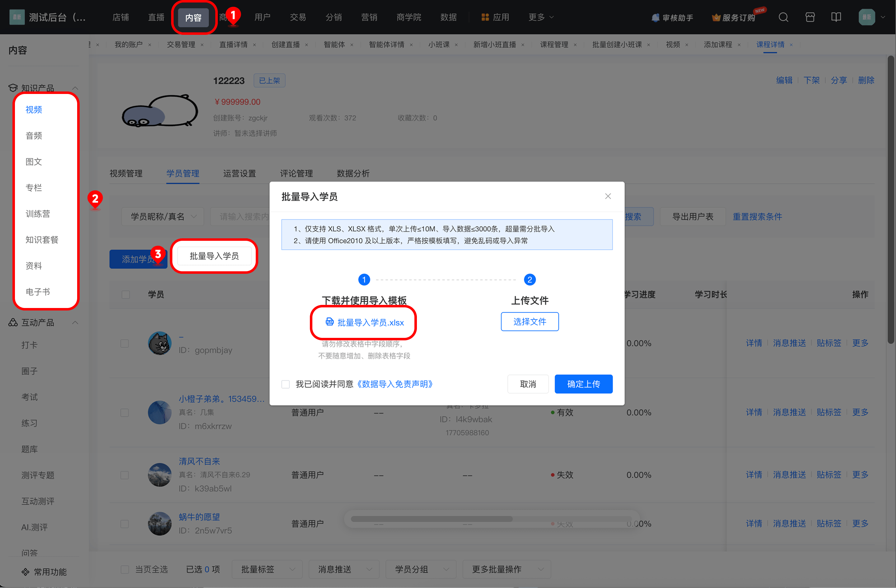Click 重置搜索条件 link

(757, 217)
